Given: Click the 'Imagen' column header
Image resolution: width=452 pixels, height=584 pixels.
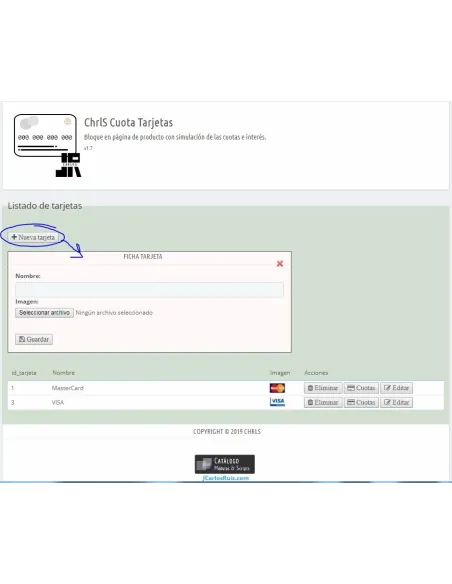Looking at the screenshot, I should tap(280, 373).
